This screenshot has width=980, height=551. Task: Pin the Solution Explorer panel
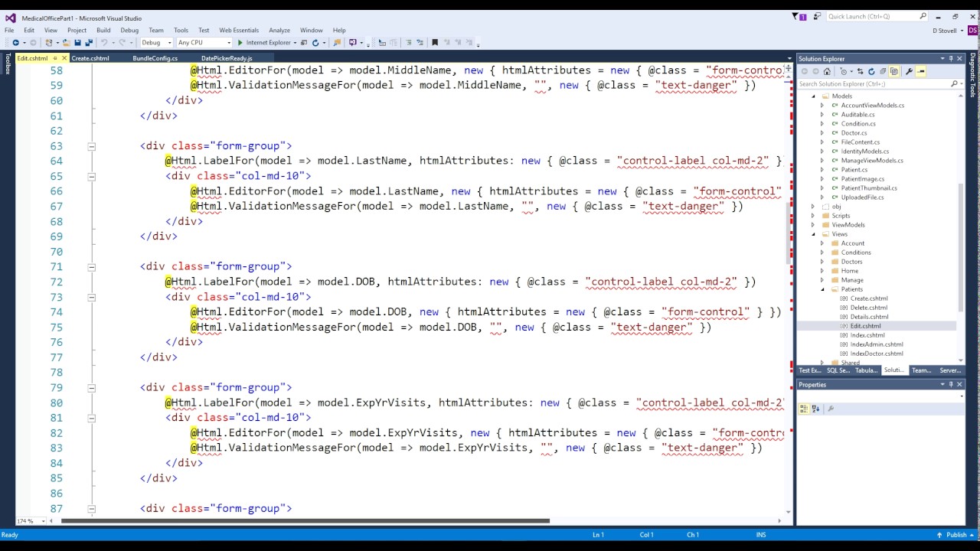click(x=951, y=58)
